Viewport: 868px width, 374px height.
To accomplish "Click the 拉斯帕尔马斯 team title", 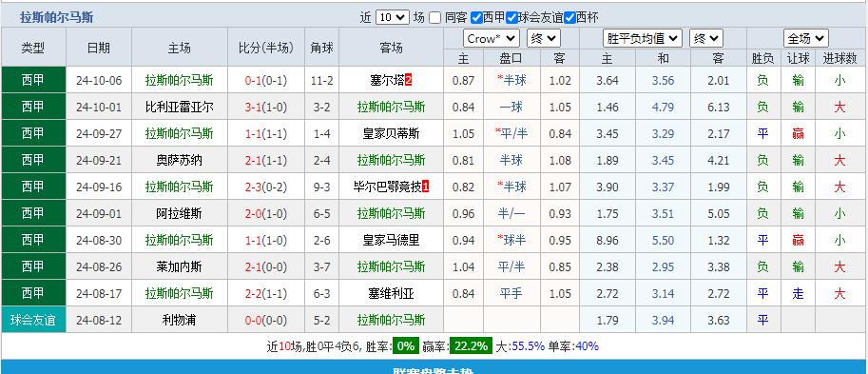I will [x=56, y=18].
